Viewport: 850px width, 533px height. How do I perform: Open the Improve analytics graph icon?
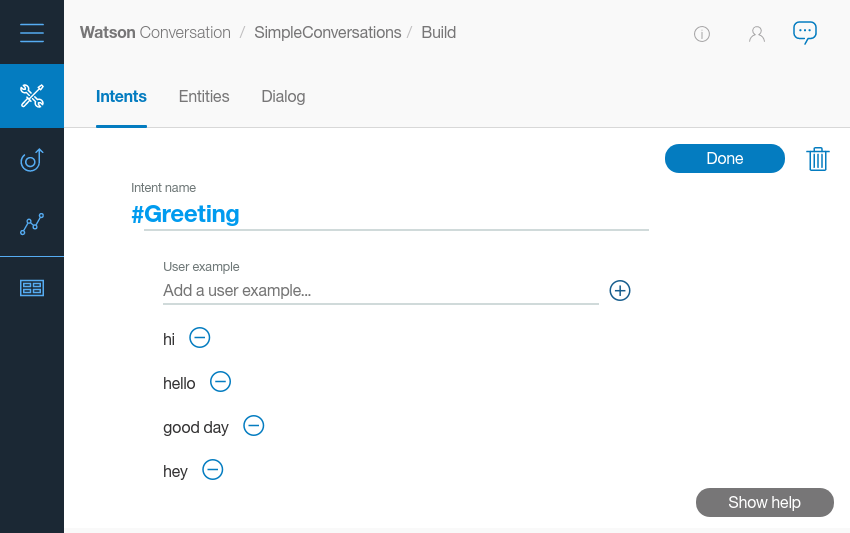point(32,224)
